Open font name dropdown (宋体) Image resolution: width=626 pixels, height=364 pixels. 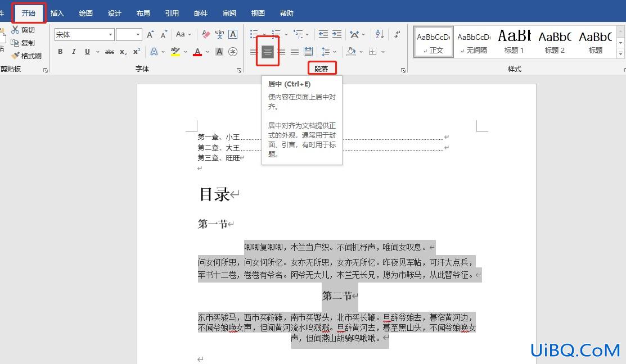point(111,34)
